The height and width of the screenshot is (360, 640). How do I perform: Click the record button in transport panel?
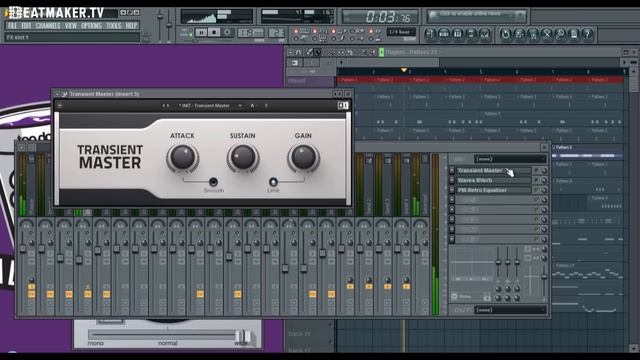point(227,32)
